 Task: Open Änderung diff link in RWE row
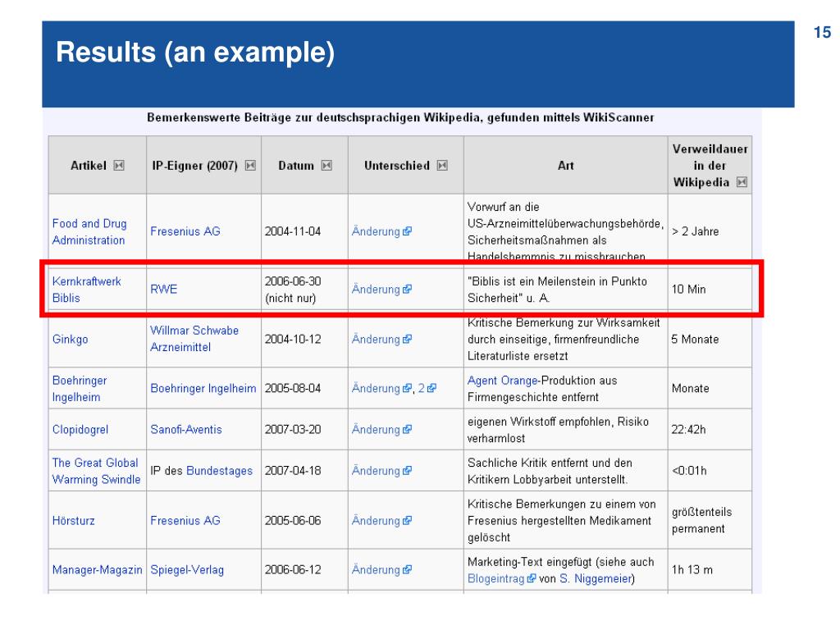pyautogui.click(x=381, y=290)
